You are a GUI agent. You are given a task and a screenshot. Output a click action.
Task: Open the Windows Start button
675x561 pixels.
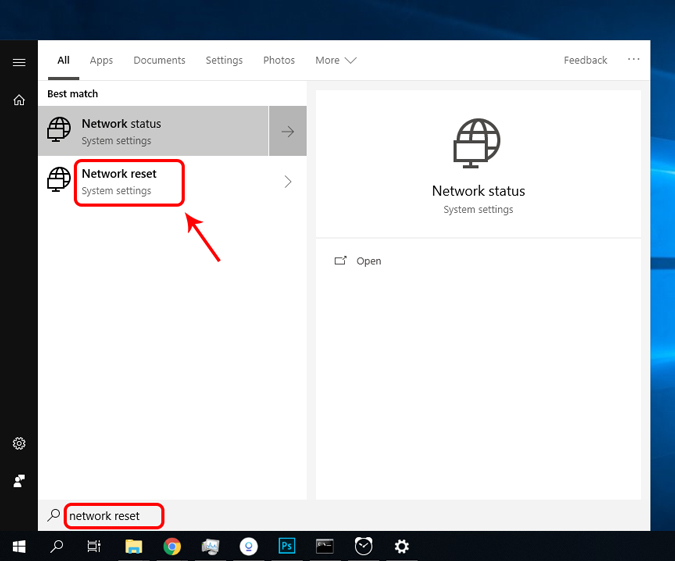(x=19, y=546)
